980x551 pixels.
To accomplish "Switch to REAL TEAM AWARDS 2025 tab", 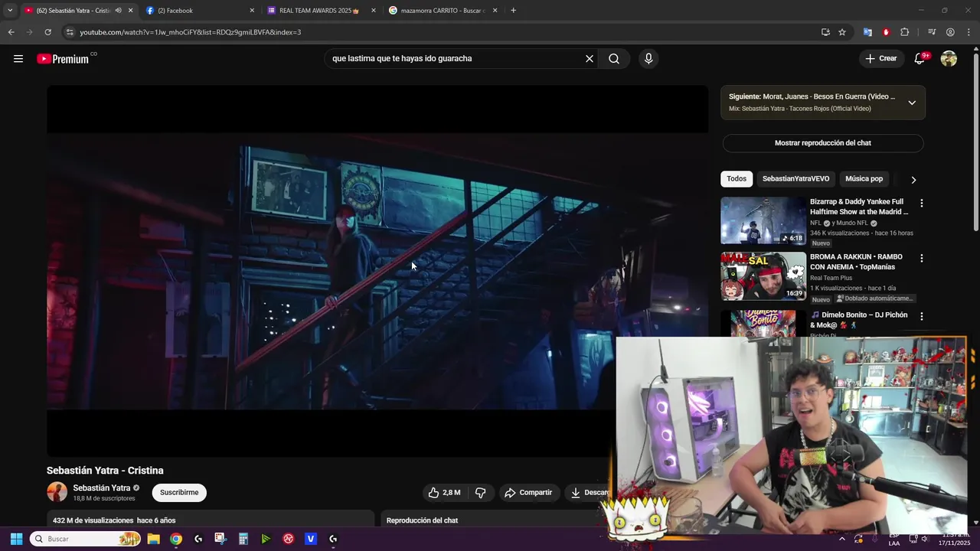I will pyautogui.click(x=322, y=11).
